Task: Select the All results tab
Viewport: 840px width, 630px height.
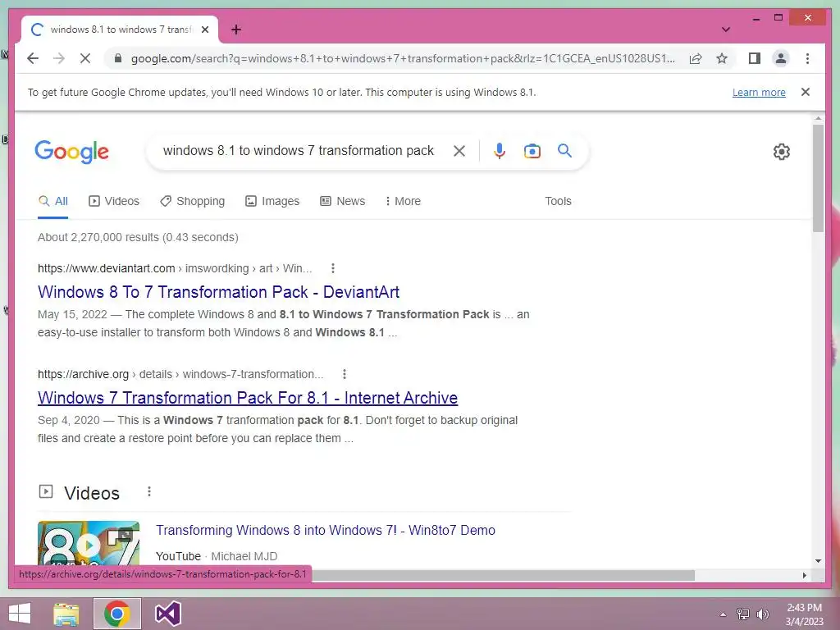Action: click(x=53, y=202)
